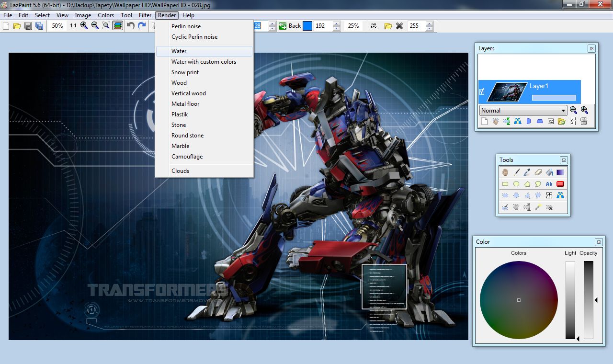The image size is (613, 364).
Task: Toggle Layer1 visibility checkbox
Action: (482, 91)
